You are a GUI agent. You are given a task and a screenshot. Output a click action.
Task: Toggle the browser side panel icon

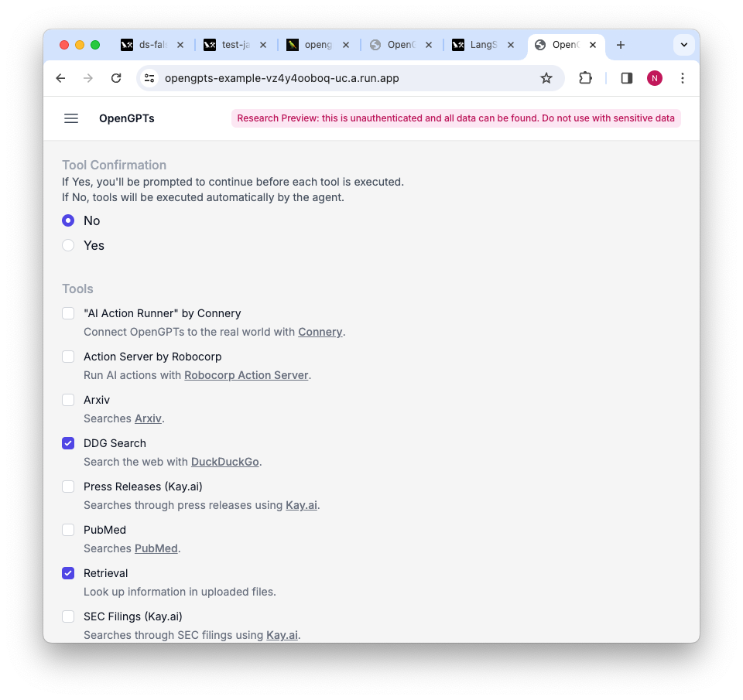pyautogui.click(x=627, y=78)
